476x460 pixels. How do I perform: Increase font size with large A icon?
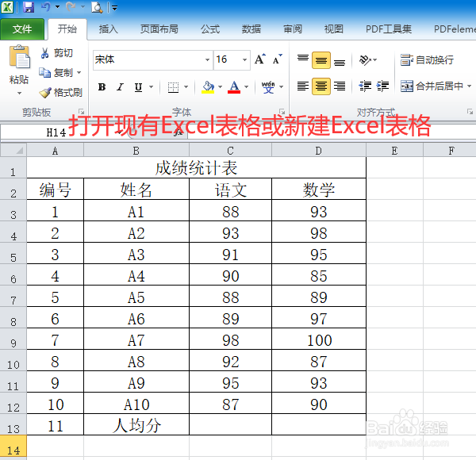point(260,59)
